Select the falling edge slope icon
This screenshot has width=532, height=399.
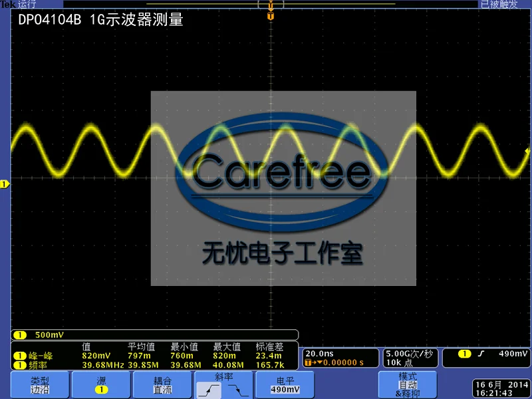click(x=239, y=390)
